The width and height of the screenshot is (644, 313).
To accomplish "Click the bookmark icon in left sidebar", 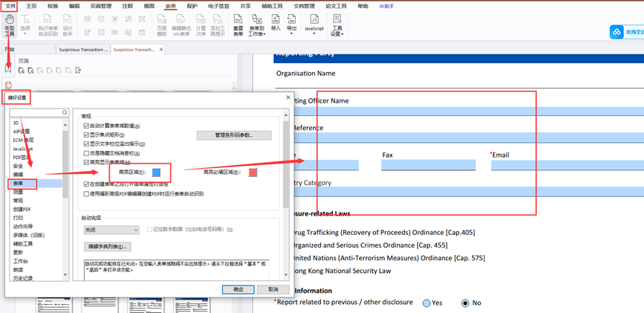I will pyautogui.click(x=8, y=68).
